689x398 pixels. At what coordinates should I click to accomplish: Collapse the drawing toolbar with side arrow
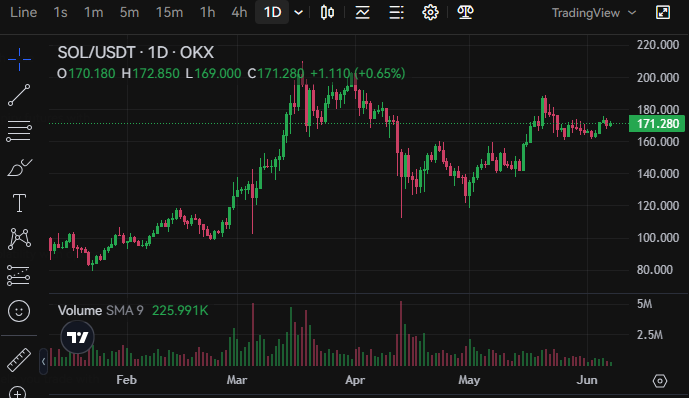coord(44,362)
